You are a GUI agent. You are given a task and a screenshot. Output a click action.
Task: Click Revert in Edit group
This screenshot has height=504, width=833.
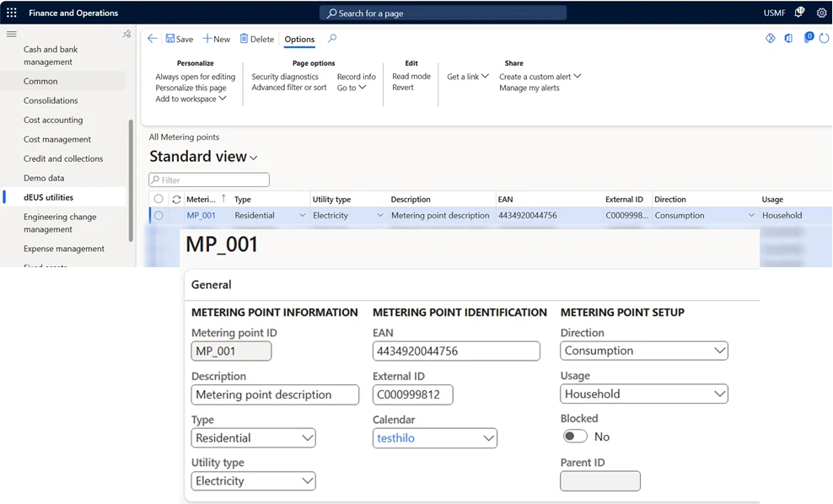403,88
